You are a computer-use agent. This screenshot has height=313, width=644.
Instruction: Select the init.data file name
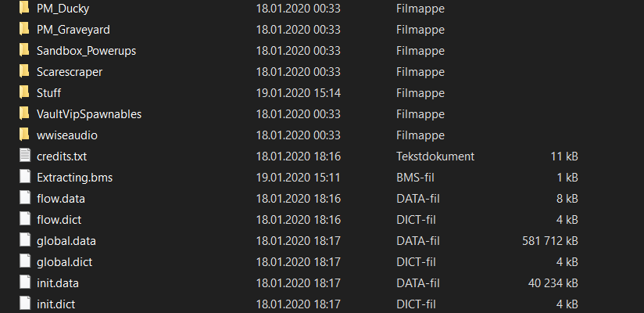(x=58, y=283)
